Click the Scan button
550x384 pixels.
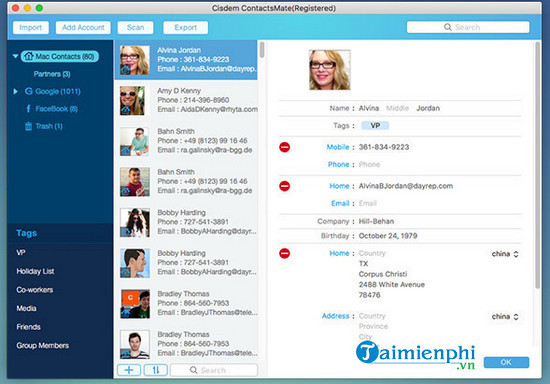(x=135, y=27)
